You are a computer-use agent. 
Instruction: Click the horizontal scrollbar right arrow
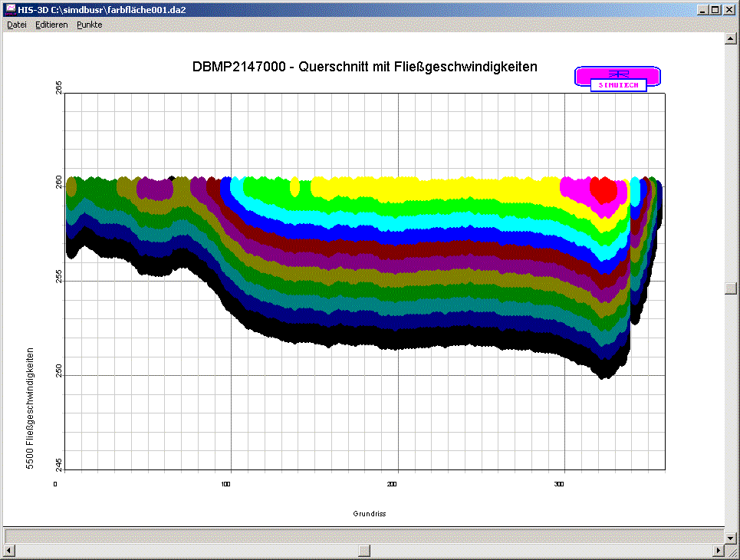(719, 551)
